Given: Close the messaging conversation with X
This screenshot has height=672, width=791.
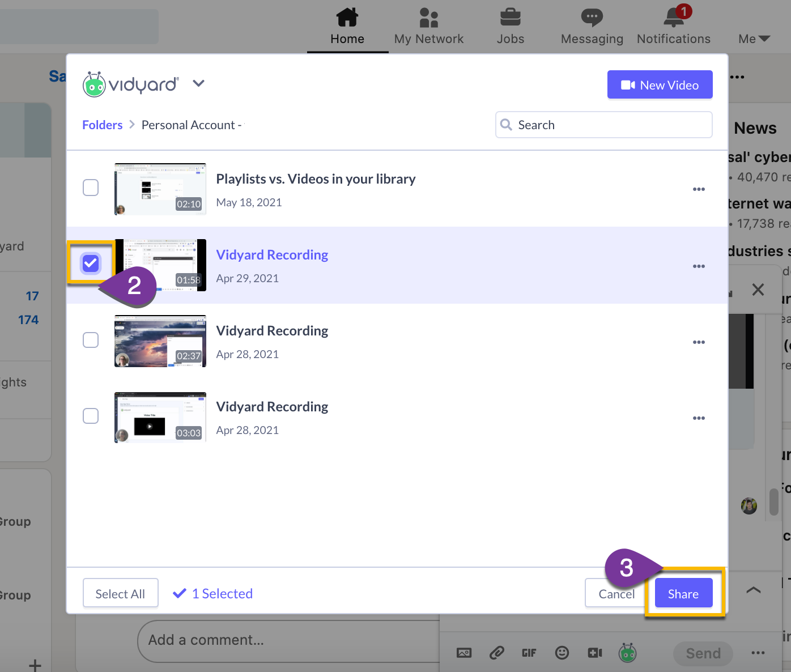Looking at the screenshot, I should [758, 290].
